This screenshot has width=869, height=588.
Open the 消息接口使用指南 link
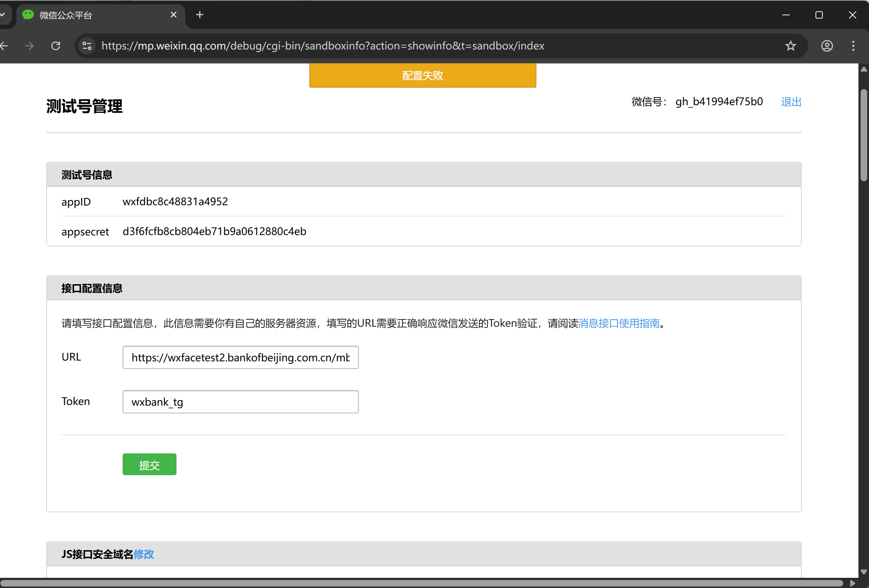[619, 323]
